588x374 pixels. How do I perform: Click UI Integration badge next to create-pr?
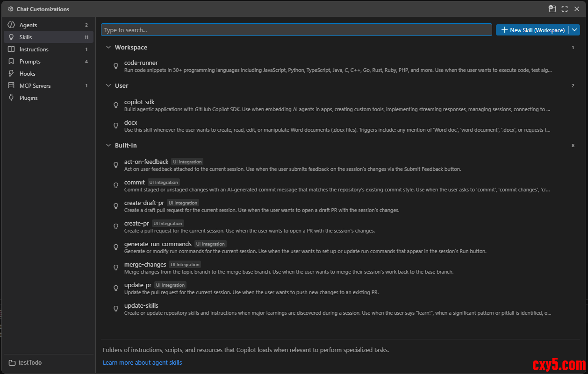[x=168, y=224]
